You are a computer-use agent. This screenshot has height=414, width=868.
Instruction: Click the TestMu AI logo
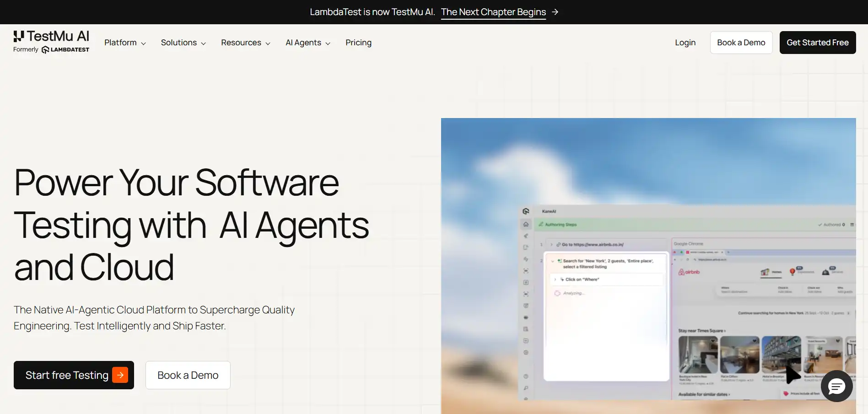50,42
